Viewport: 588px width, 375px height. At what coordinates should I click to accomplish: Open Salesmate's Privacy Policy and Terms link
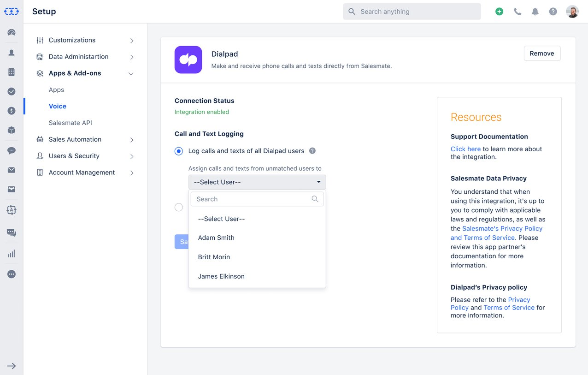496,233
